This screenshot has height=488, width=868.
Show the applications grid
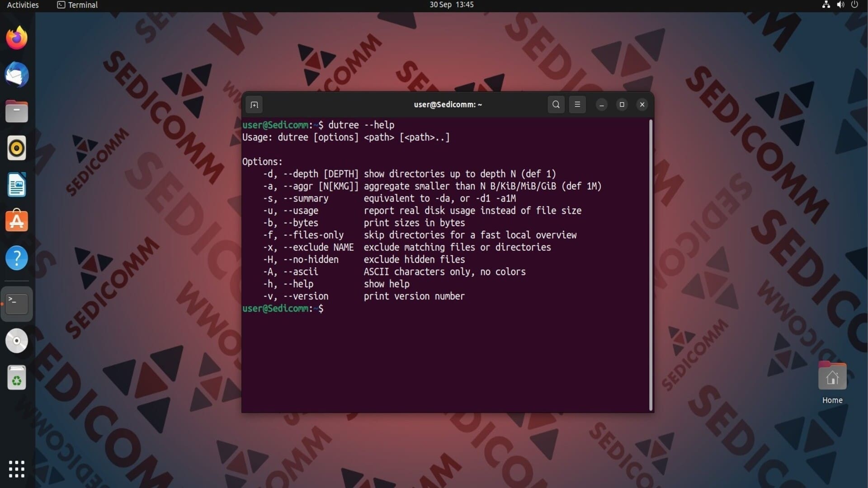pyautogui.click(x=17, y=469)
